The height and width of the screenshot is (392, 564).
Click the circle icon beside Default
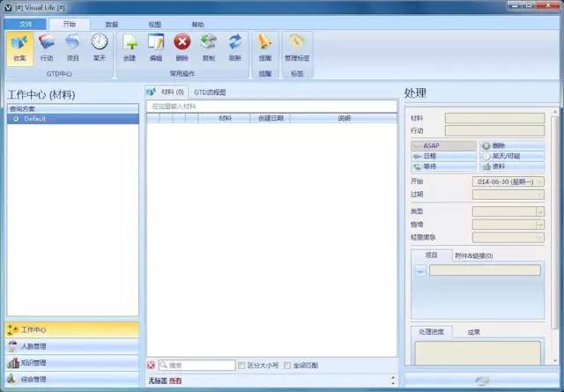point(16,119)
